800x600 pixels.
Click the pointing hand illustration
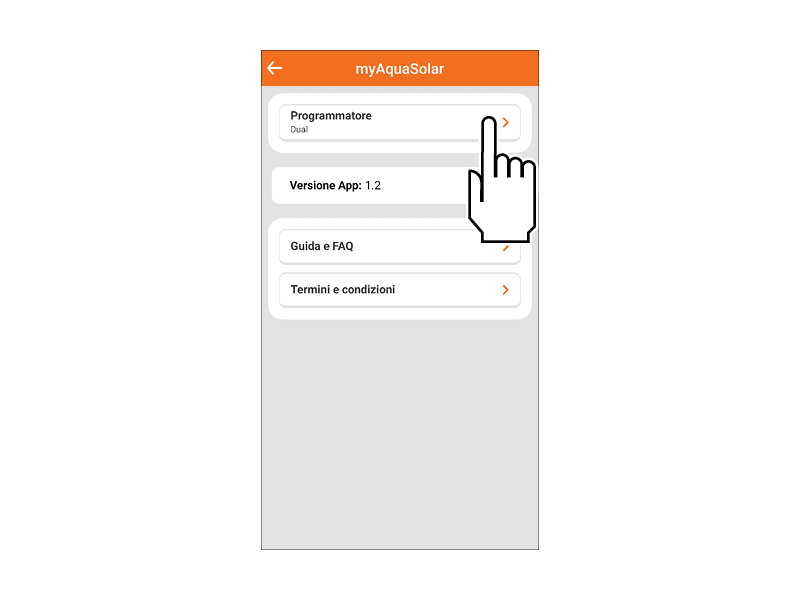(502, 180)
